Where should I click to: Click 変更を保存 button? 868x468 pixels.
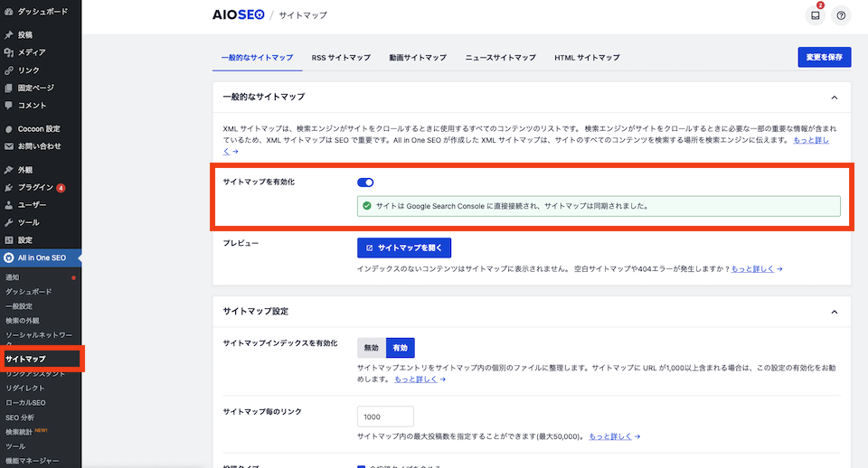pos(825,57)
